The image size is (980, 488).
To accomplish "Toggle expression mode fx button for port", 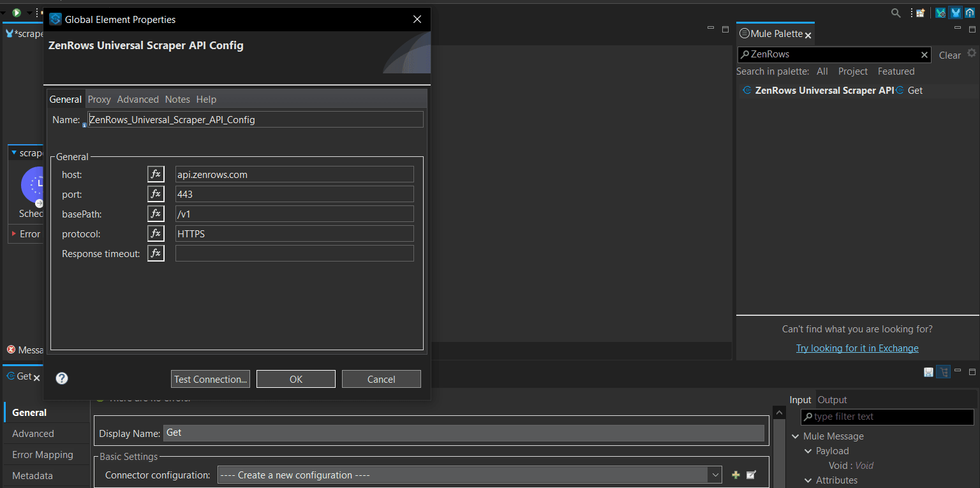I will pyautogui.click(x=156, y=194).
